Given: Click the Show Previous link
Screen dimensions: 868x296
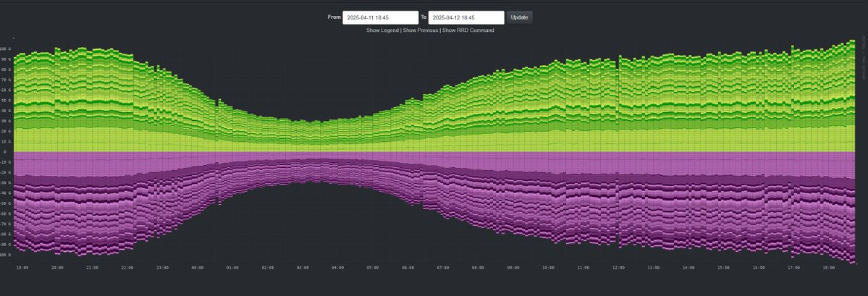Looking at the screenshot, I should tap(421, 30).
